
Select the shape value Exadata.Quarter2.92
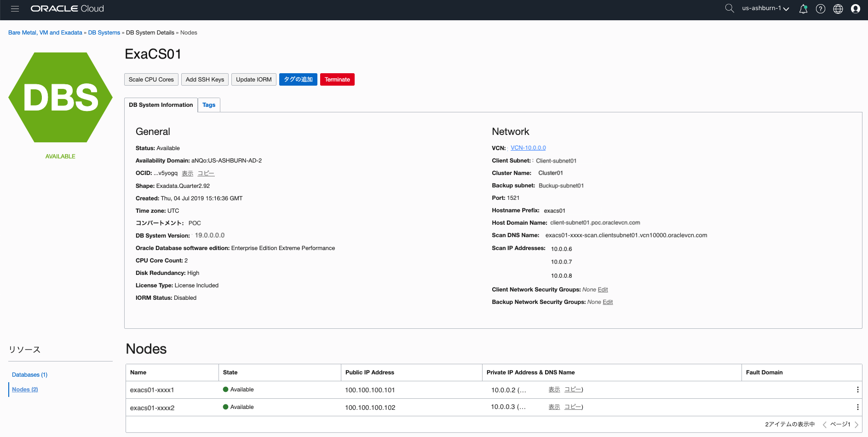pos(183,186)
